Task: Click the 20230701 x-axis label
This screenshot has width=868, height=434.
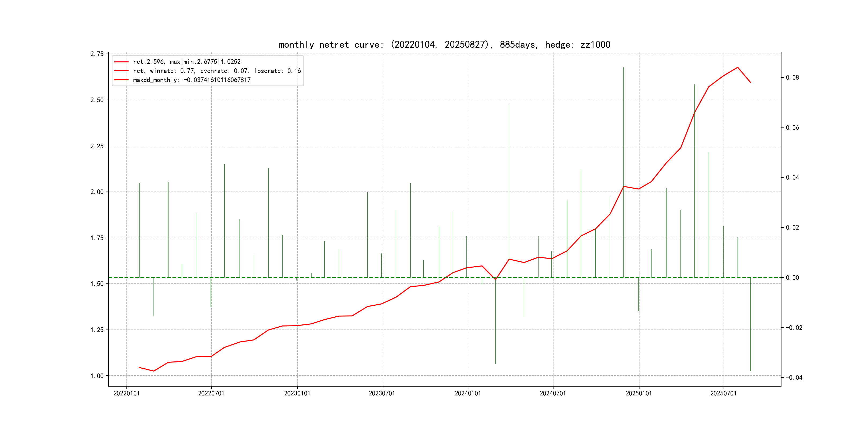Action: tap(381, 393)
